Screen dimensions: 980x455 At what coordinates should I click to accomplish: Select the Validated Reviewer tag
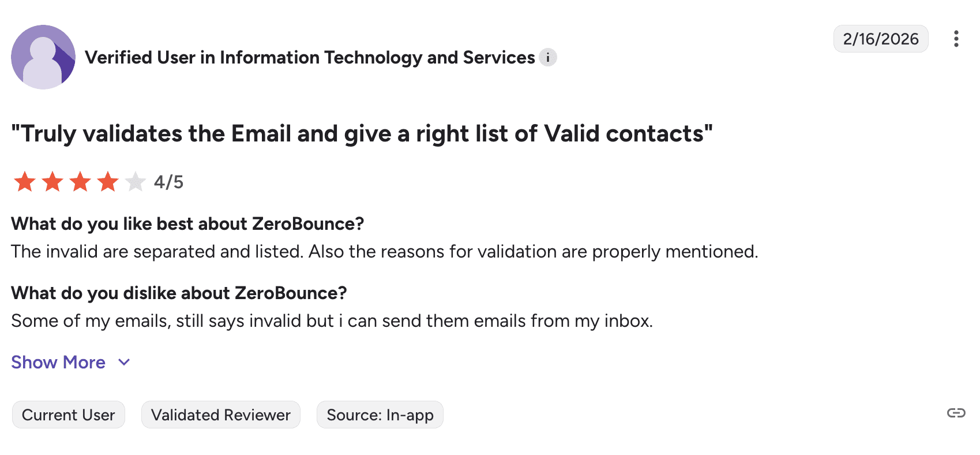tap(221, 415)
